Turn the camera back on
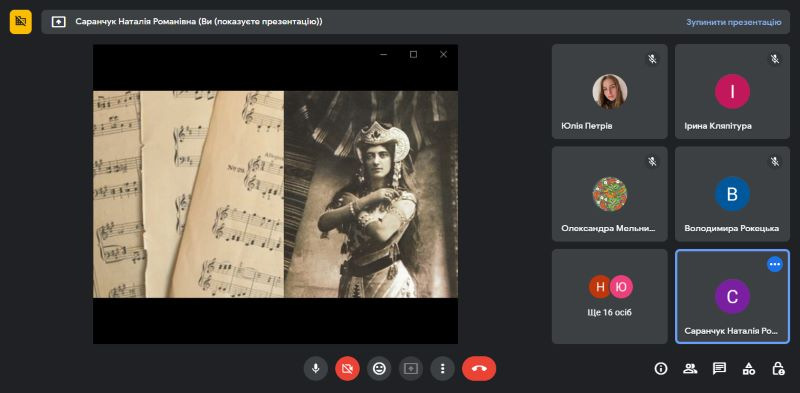 click(347, 369)
